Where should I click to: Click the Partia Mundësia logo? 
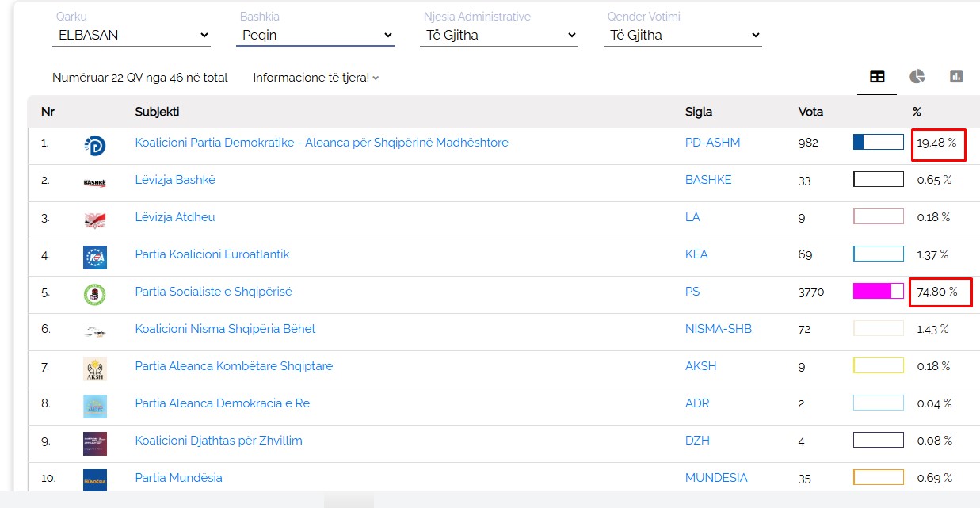[95, 479]
